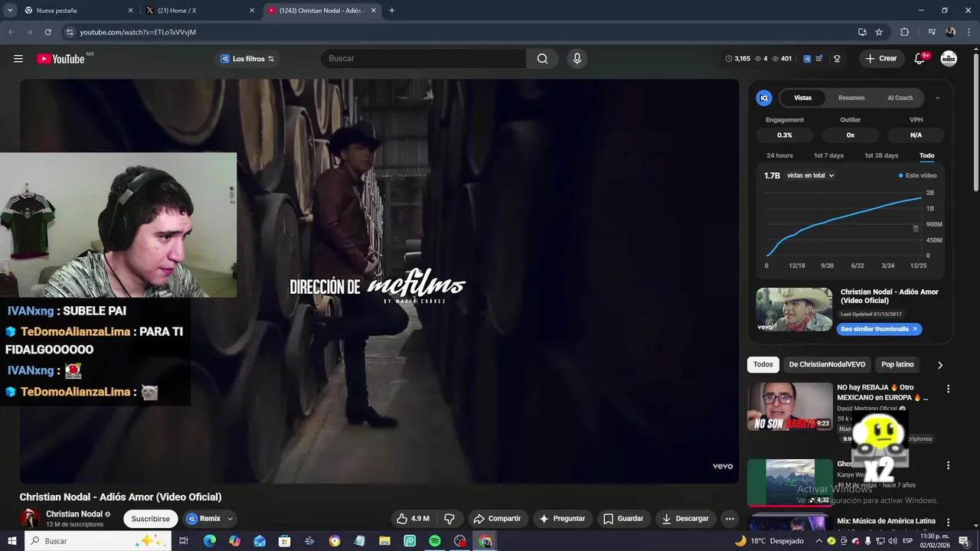Open more actions ellipsis under the video
The width and height of the screenshot is (980, 551).
[730, 519]
